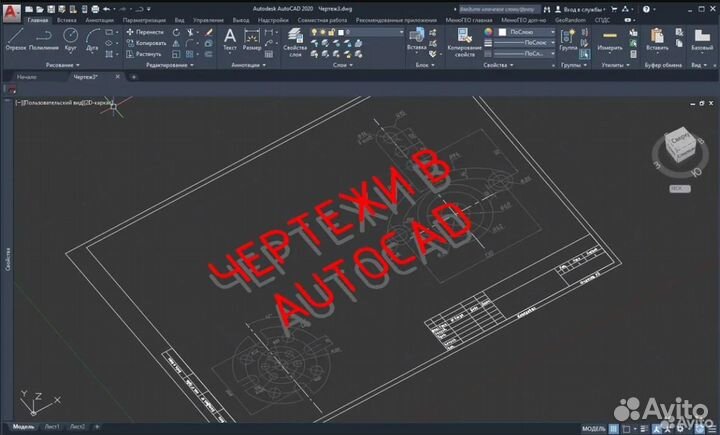Viewport: 720px width, 435px height.
Task: Click the Copy (Копировать) tool
Action: click(146, 43)
